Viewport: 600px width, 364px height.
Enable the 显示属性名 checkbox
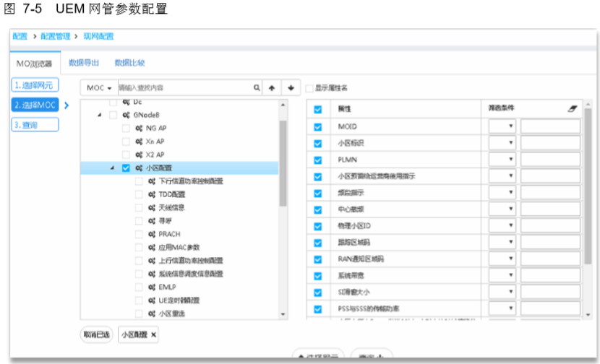click(309, 88)
